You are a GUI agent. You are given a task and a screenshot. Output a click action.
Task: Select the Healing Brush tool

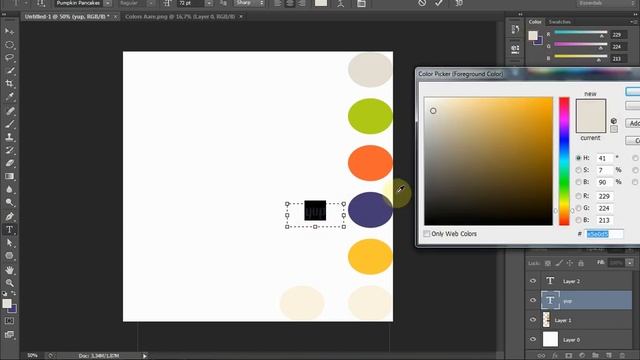point(9,111)
